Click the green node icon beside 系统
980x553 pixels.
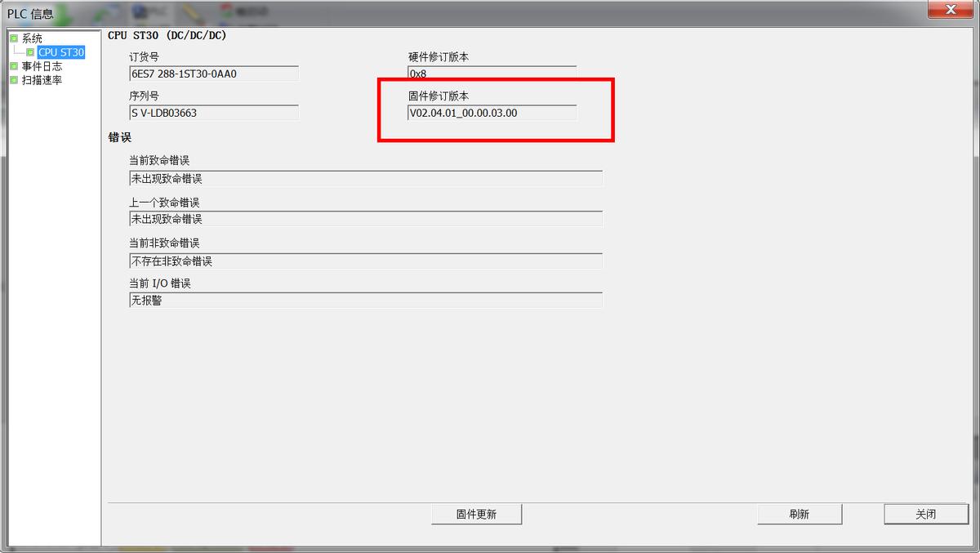(14, 37)
